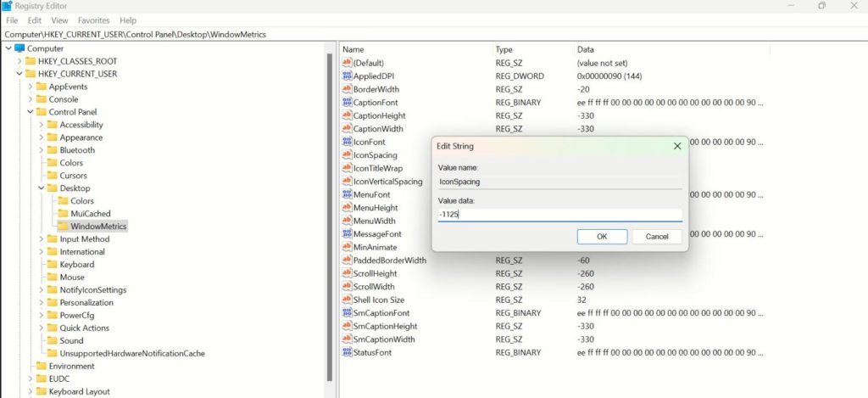This screenshot has height=398, width=868.
Task: Confirm the Edit String dialog with OK
Action: point(602,237)
